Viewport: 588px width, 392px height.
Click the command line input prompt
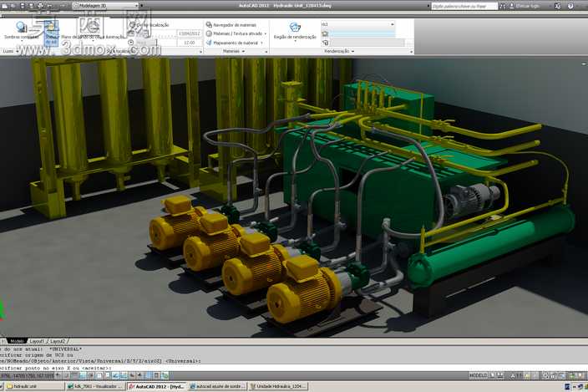[294, 368]
